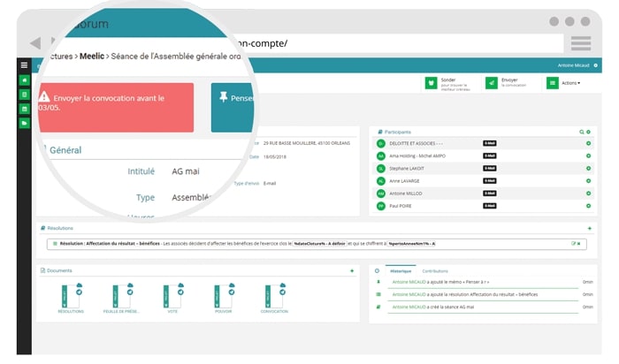The height and width of the screenshot is (364, 619).
Task: Add a participant with plus icon
Action: tap(588, 132)
